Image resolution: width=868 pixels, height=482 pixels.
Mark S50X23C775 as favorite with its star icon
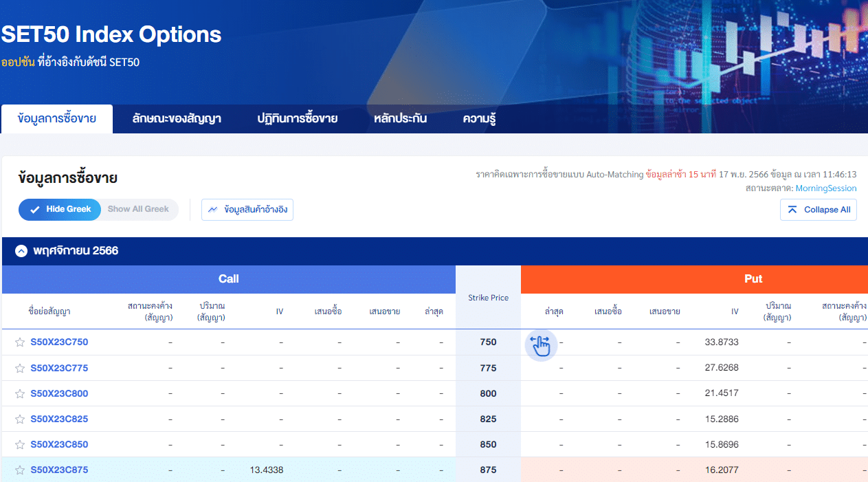coord(19,367)
